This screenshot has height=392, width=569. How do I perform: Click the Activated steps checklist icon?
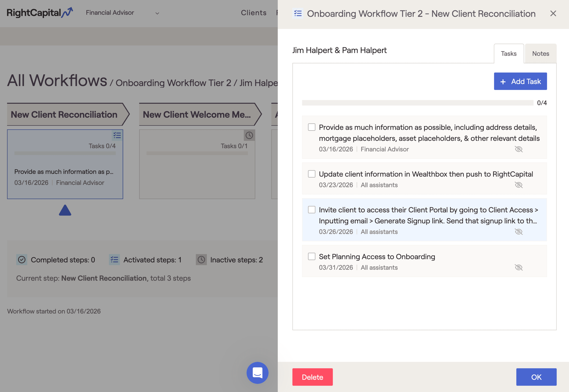(x=114, y=260)
